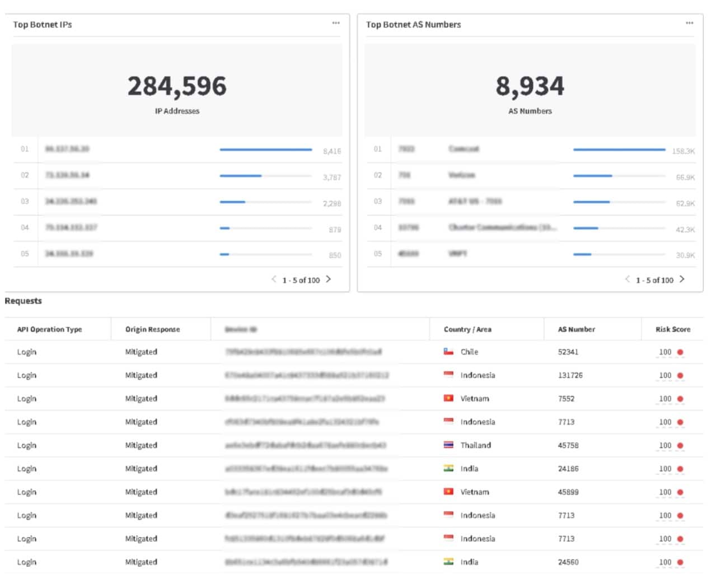Click the Thailand flag icon
The height and width of the screenshot is (588, 711).
[448, 445]
